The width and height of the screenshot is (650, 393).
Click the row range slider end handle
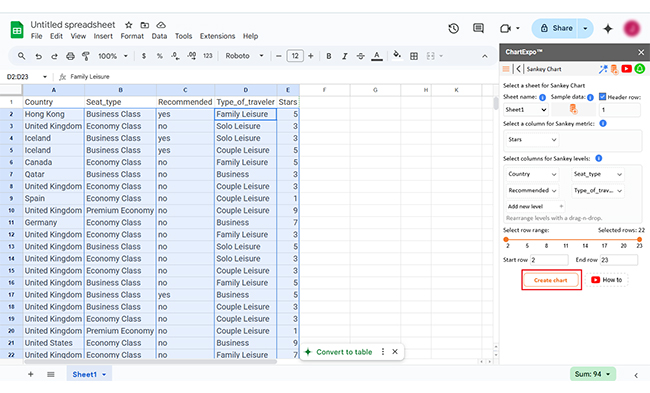[639, 240]
